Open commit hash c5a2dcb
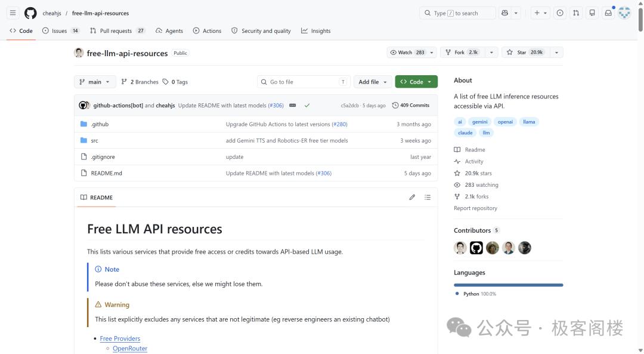 349,106
